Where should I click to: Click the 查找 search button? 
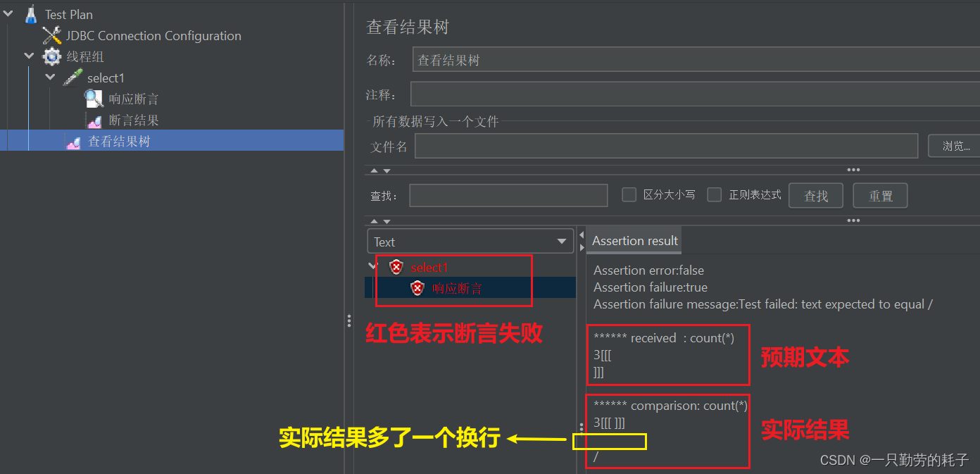pos(816,196)
